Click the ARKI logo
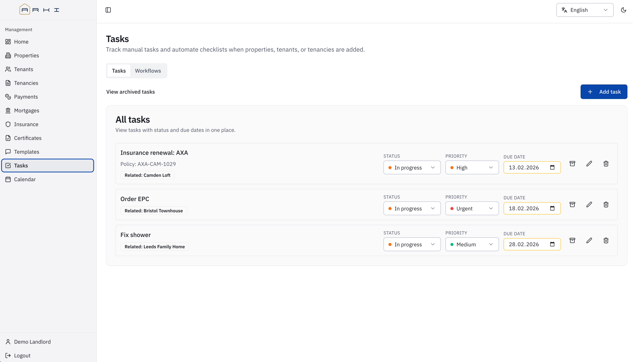The height and width of the screenshot is (362, 644). coord(39,9)
